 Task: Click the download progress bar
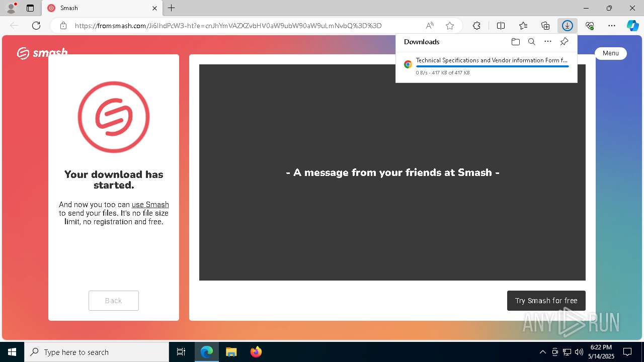tap(492, 66)
